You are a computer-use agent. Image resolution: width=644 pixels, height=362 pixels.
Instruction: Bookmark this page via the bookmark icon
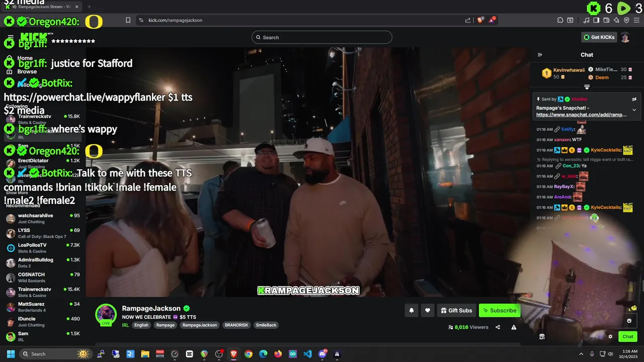128,20
